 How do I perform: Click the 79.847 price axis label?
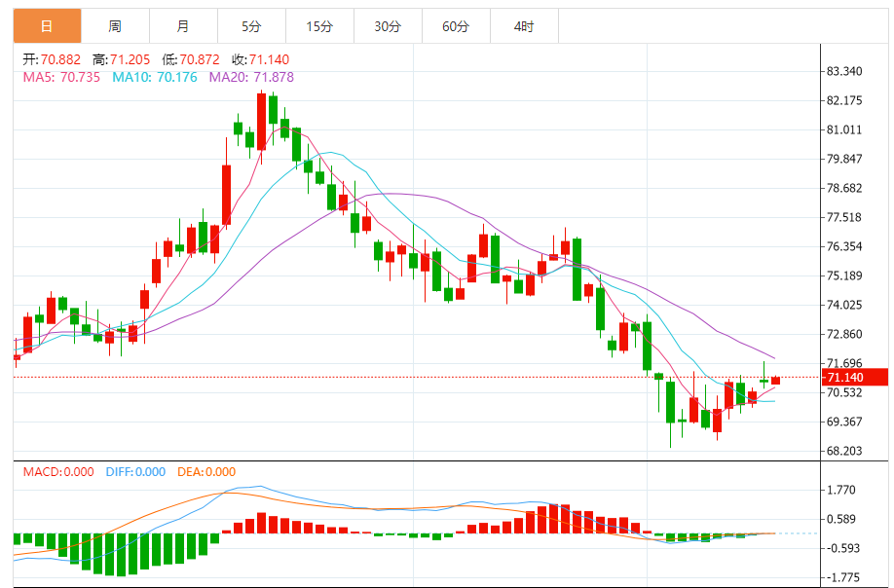(x=844, y=159)
